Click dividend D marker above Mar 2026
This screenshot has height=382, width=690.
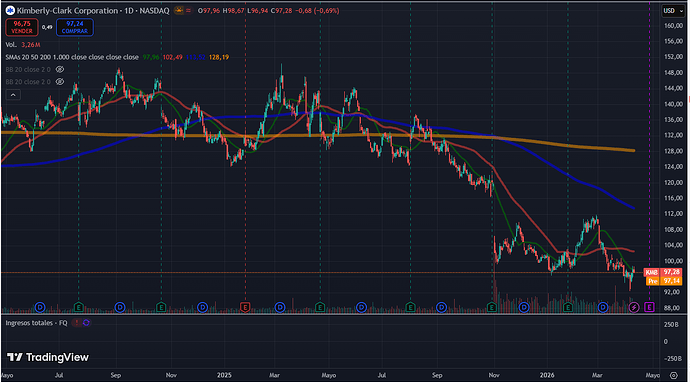pyautogui.click(x=603, y=307)
